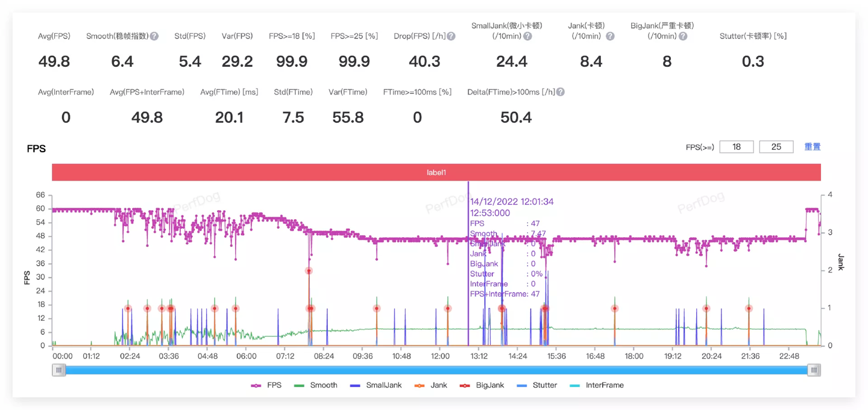
Task: Click the Avg(InterFrame) value 0
Action: pos(66,117)
